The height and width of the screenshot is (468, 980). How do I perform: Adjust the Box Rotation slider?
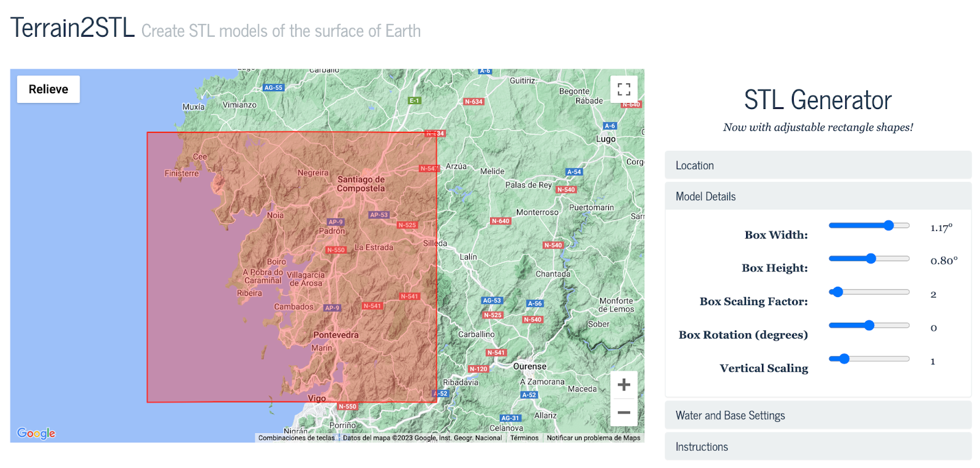869,325
